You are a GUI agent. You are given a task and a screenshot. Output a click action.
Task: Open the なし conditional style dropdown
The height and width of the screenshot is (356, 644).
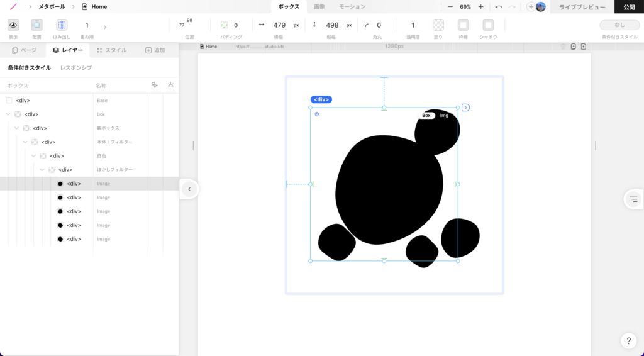[619, 25]
